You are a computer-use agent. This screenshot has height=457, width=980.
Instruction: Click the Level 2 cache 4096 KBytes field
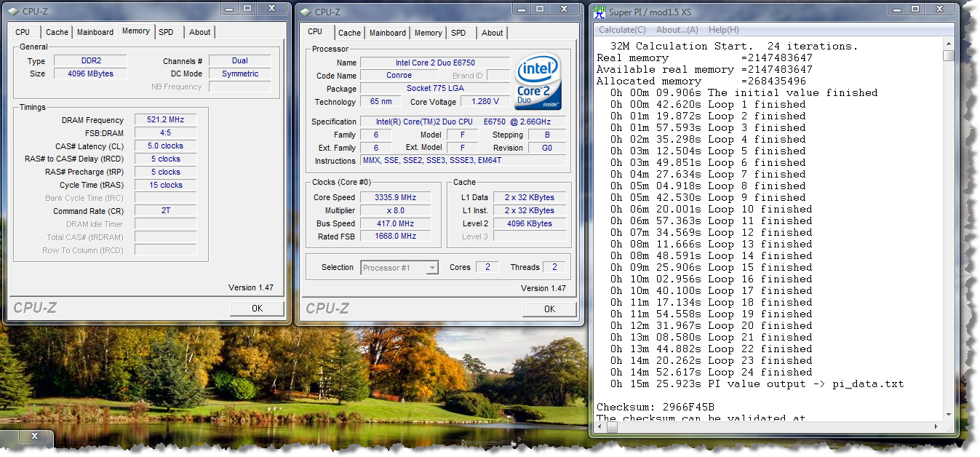click(x=530, y=223)
